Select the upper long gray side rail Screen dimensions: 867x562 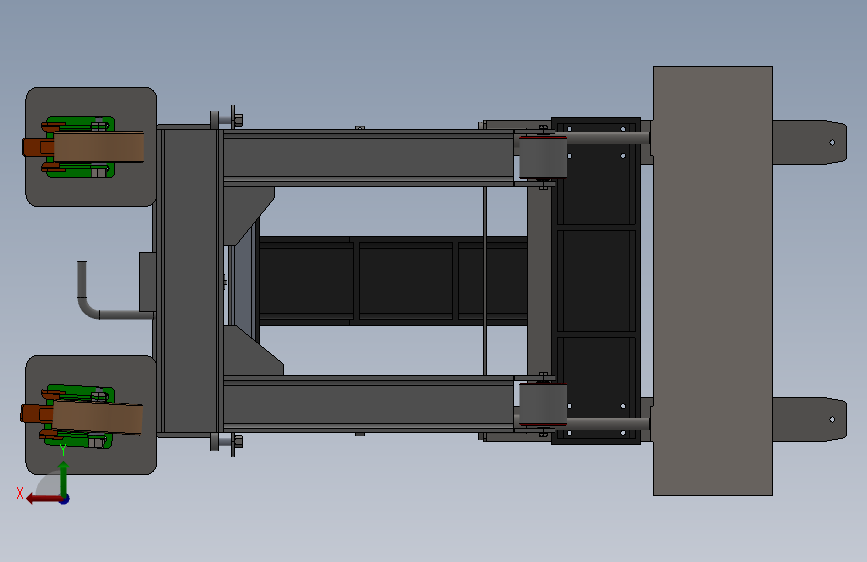pyautogui.click(x=369, y=158)
